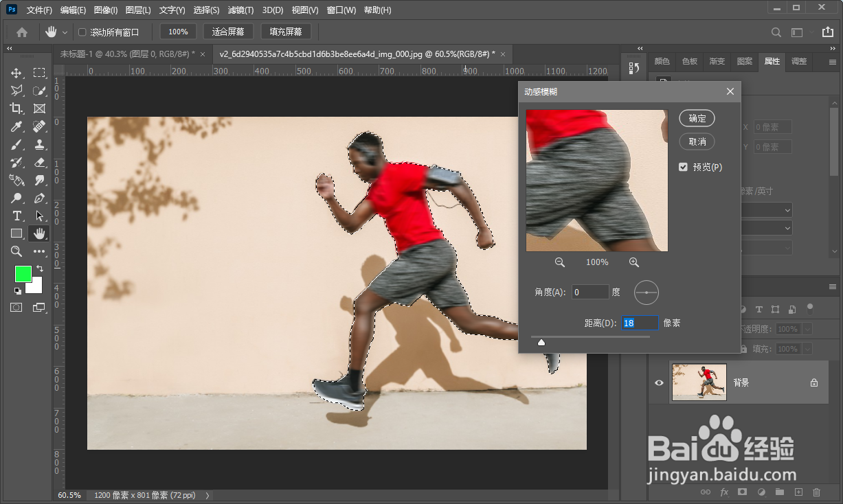
Task: Open the 文件(F) menu
Action: pos(39,10)
